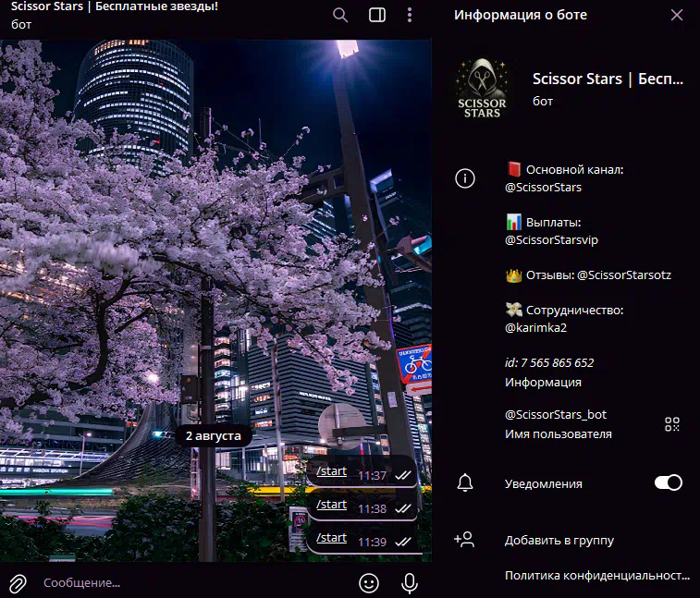Open the @ScissorStarsotz reviews link

(x=624, y=275)
